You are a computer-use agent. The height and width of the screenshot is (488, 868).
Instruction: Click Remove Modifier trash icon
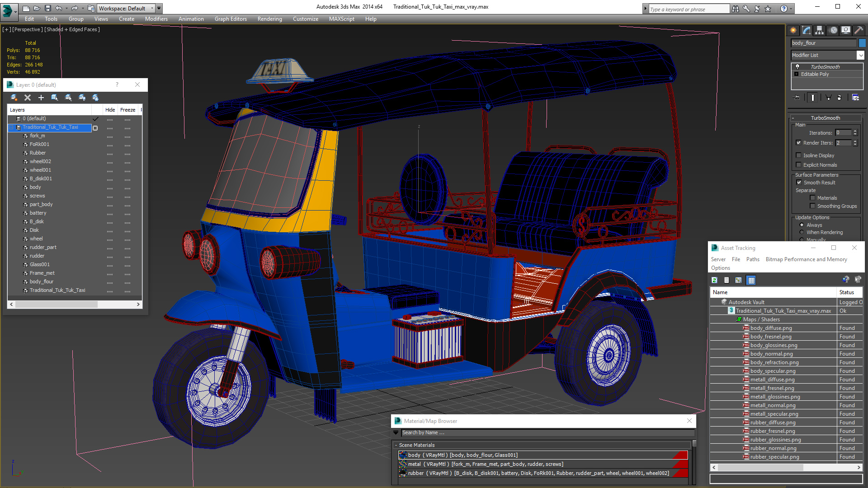[x=840, y=97]
